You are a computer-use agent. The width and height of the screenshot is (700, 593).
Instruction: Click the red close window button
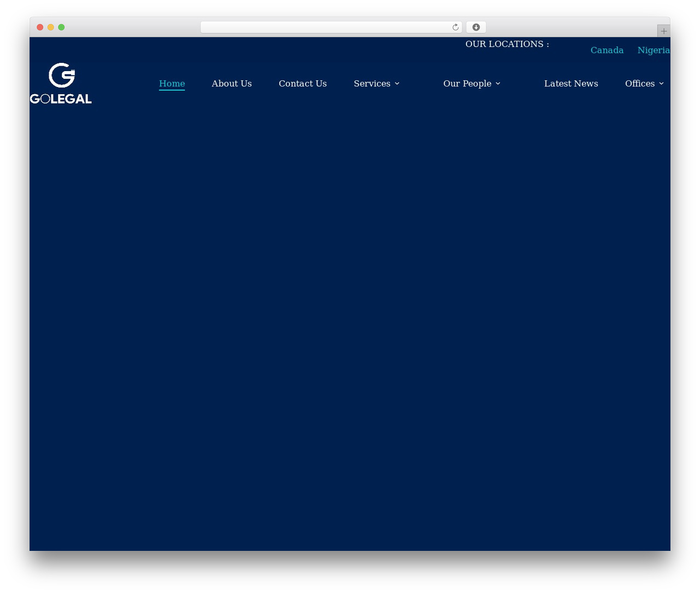(x=40, y=27)
